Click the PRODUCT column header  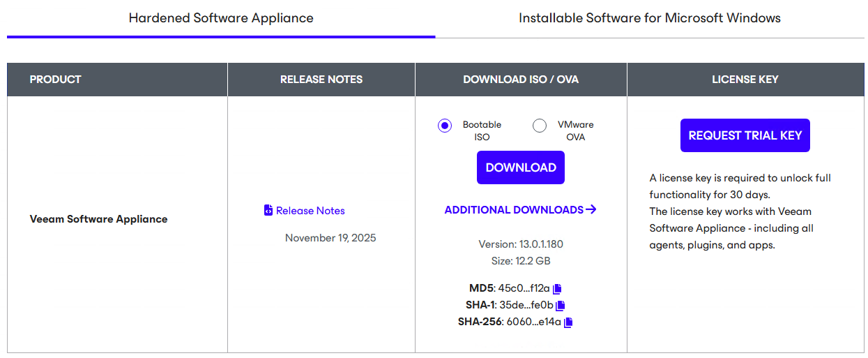click(x=56, y=80)
